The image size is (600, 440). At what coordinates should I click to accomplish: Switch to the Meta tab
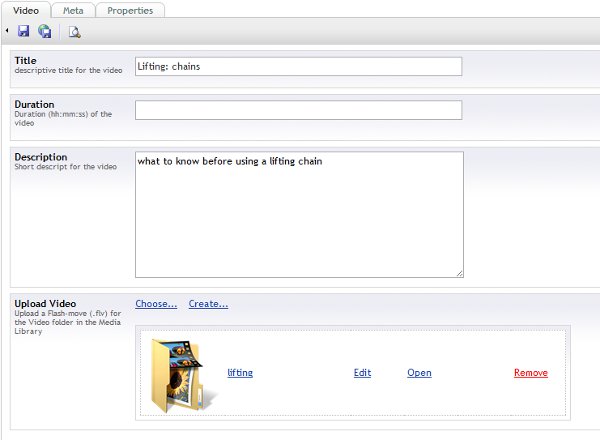(x=73, y=10)
